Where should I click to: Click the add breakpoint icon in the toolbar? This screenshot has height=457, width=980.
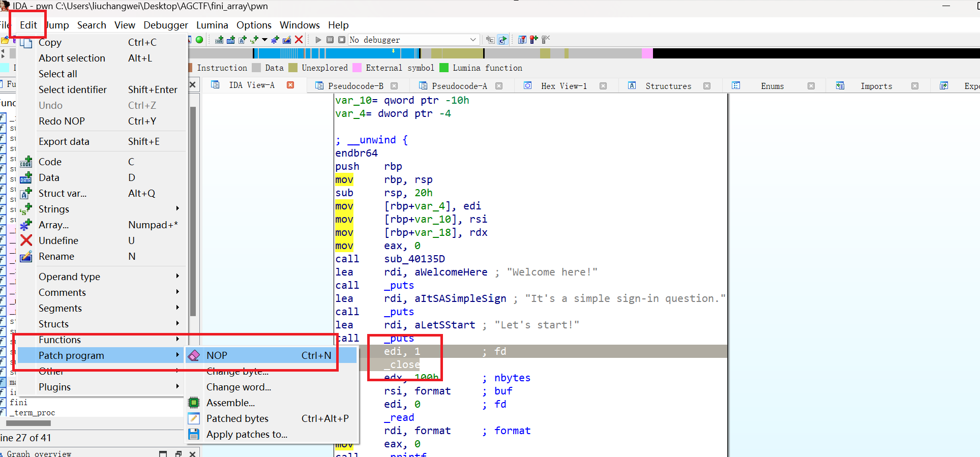[x=533, y=40]
